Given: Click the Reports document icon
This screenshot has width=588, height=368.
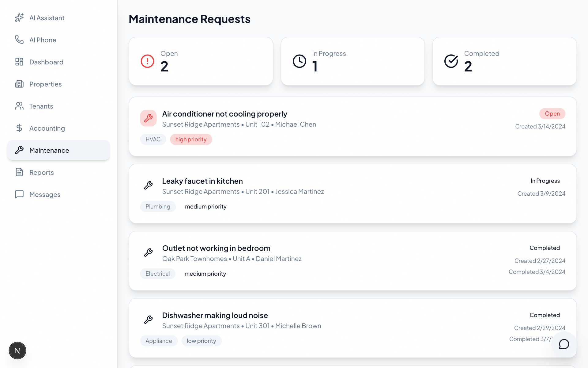Looking at the screenshot, I should (x=19, y=172).
